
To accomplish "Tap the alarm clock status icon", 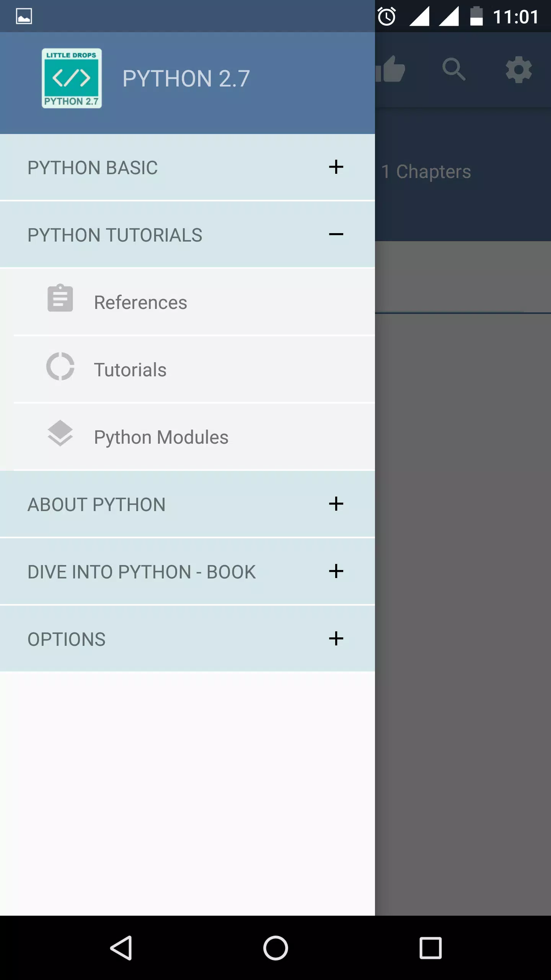I will tap(386, 16).
